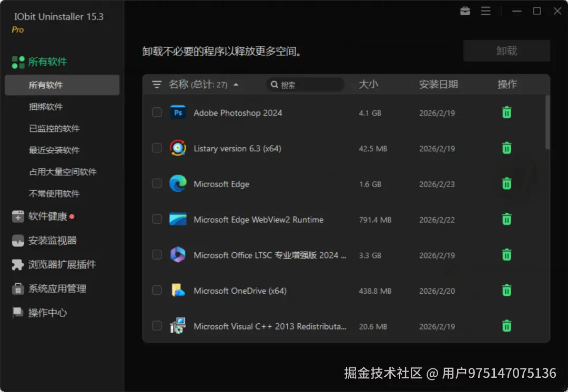
Task: Open the hamburger options menu
Action: pos(486,11)
